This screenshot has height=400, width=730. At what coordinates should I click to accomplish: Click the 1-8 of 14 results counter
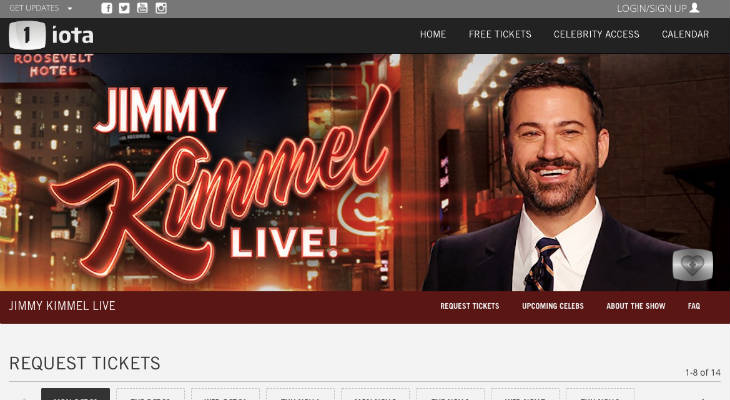pyautogui.click(x=703, y=373)
